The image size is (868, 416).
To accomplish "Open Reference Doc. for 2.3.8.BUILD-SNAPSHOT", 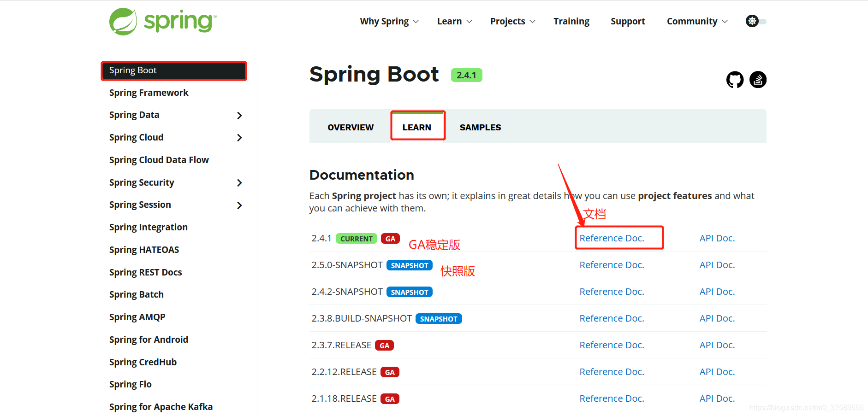I will click(612, 318).
